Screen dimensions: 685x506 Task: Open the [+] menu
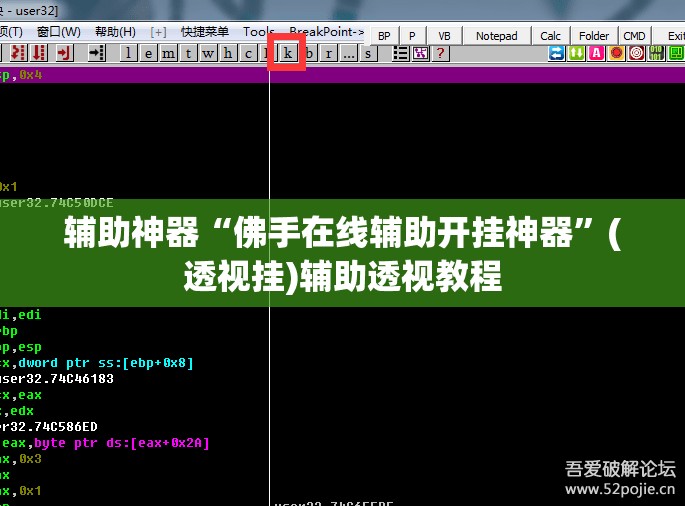click(158, 32)
